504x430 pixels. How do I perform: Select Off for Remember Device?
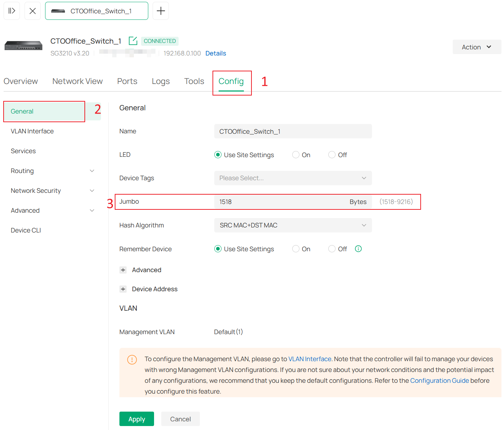(x=332, y=249)
